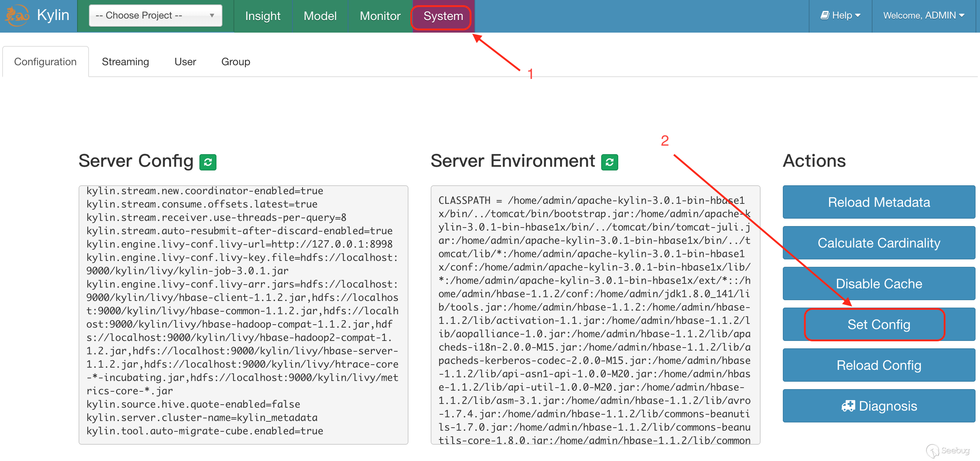Click the Diagnosis ambulance button
This screenshot has width=980, height=461.
tap(878, 406)
